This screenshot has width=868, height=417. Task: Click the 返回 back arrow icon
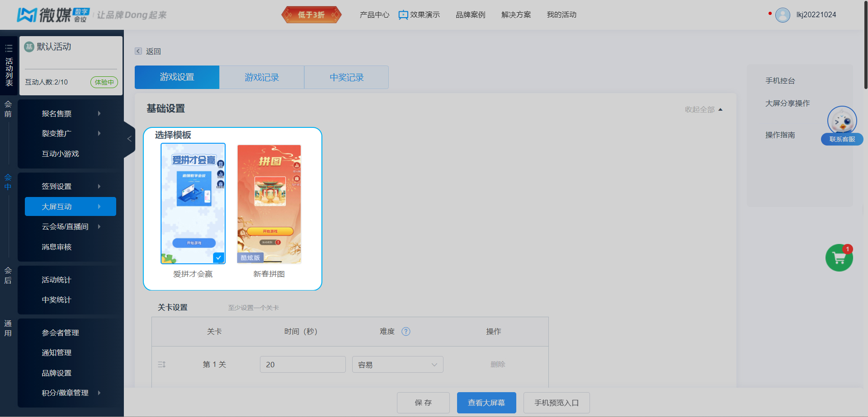point(138,51)
